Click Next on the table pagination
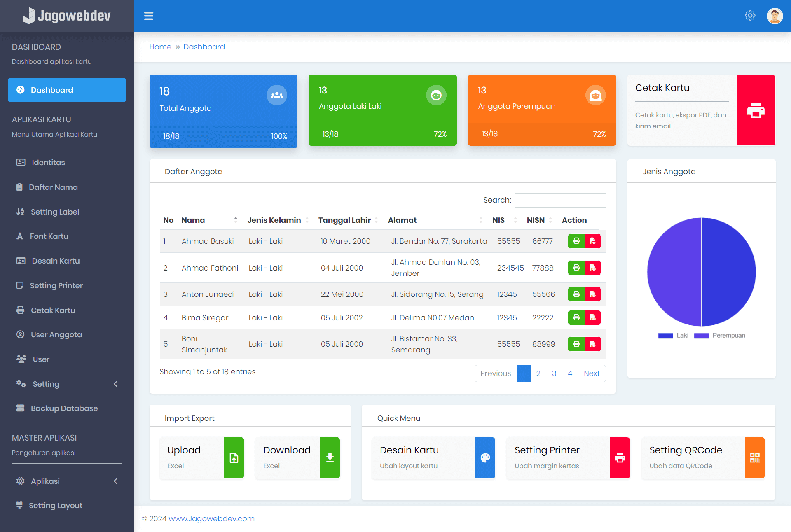The height and width of the screenshot is (532, 791). pyautogui.click(x=592, y=373)
